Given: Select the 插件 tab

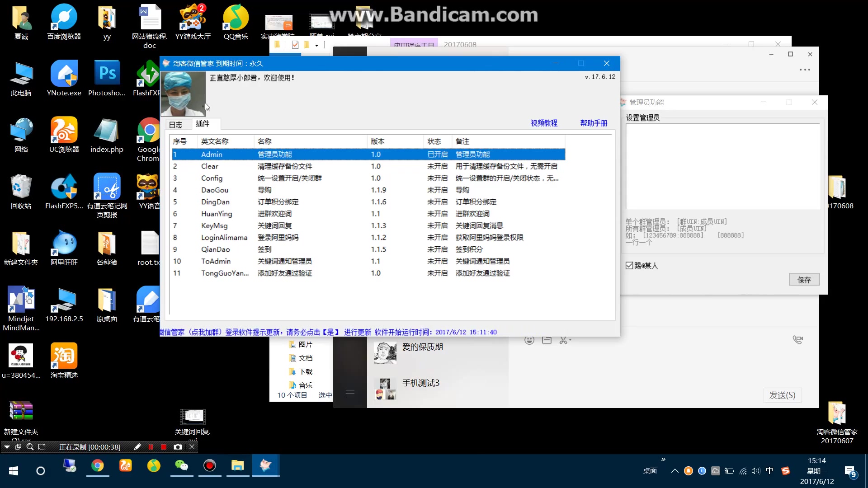Looking at the screenshot, I should (x=203, y=123).
